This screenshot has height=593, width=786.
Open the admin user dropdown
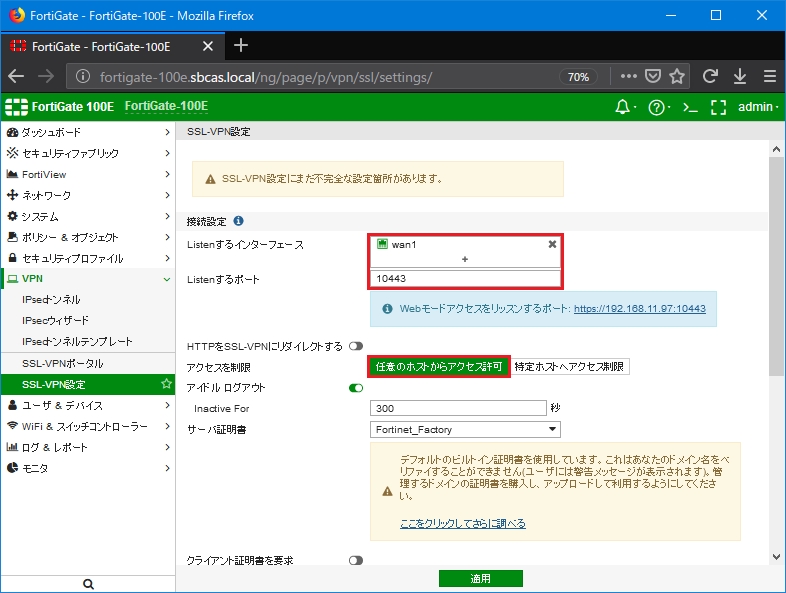coord(758,107)
